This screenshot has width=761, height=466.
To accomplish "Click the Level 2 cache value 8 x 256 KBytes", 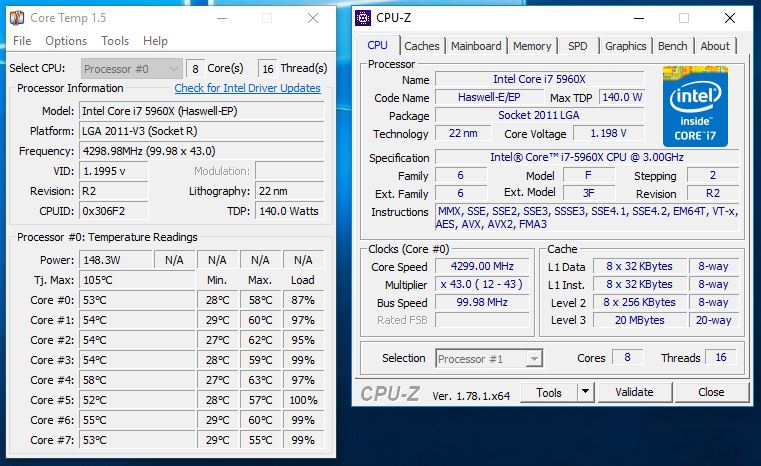I will [640, 302].
